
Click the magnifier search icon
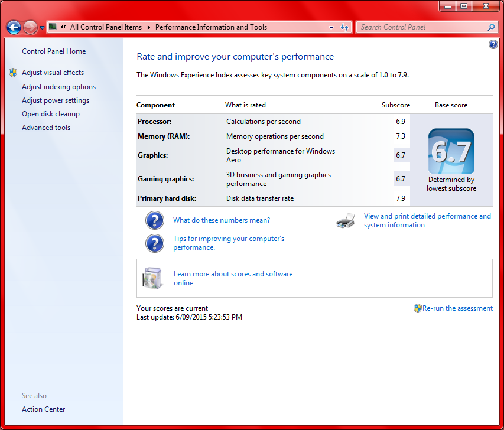point(491,27)
